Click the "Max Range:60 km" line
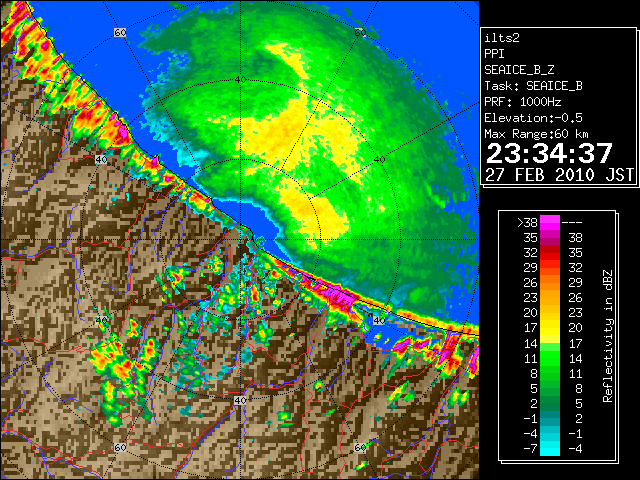The height and width of the screenshot is (480, 640). [x=536, y=134]
